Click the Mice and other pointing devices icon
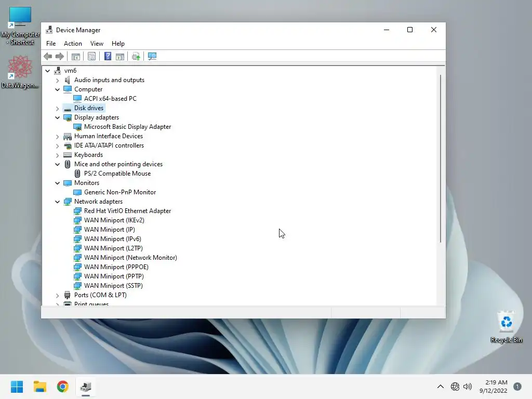 pyautogui.click(x=68, y=164)
